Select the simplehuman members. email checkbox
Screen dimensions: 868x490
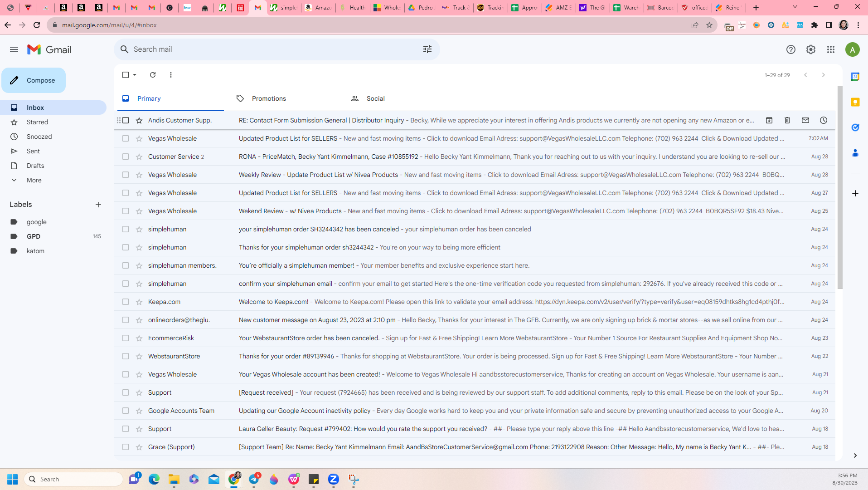[126, 265]
